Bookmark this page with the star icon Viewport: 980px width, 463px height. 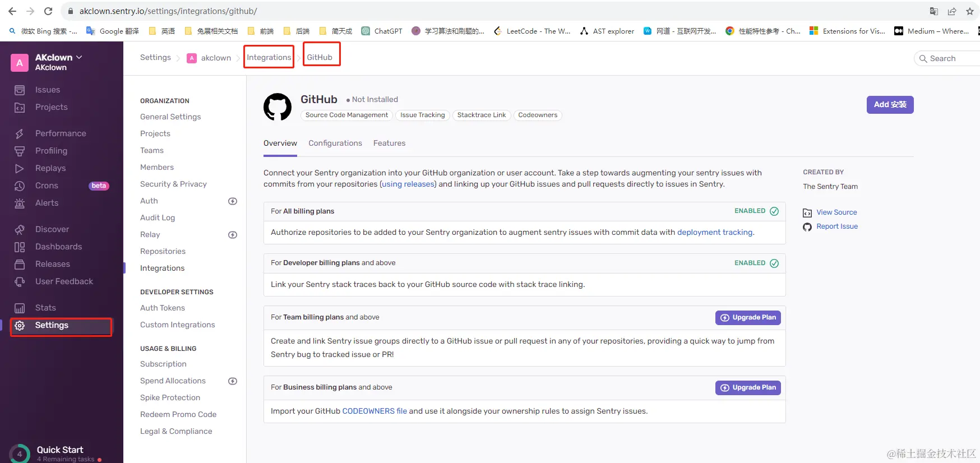pos(970,11)
